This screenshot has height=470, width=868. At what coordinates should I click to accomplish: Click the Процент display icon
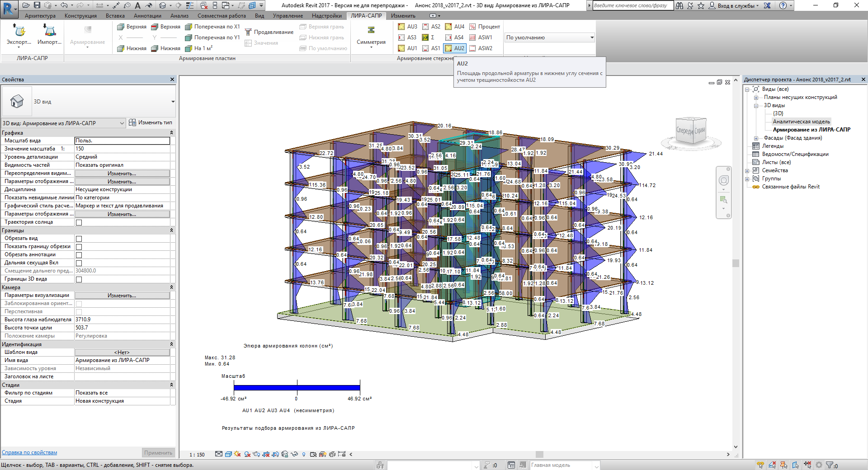[x=472, y=27]
